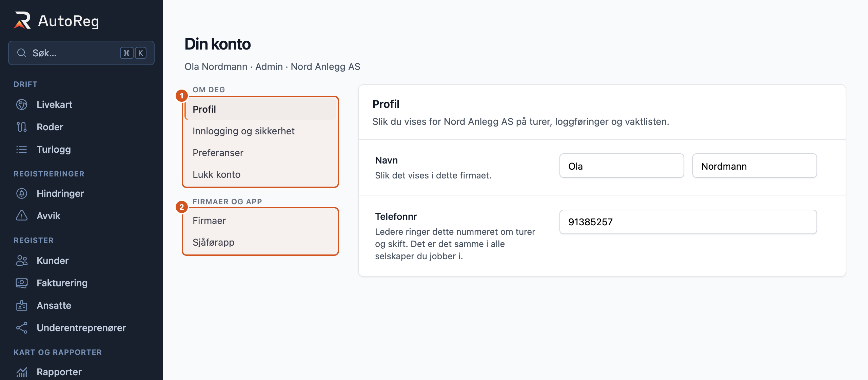Click the Ansatte ID badge icon
The image size is (868, 380).
22,305
